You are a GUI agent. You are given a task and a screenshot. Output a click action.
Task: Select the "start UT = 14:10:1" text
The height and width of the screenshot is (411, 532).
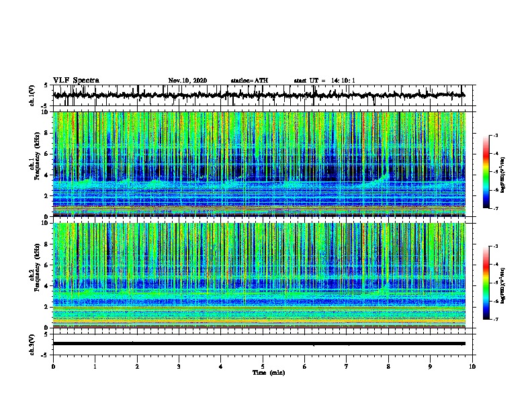click(x=324, y=81)
